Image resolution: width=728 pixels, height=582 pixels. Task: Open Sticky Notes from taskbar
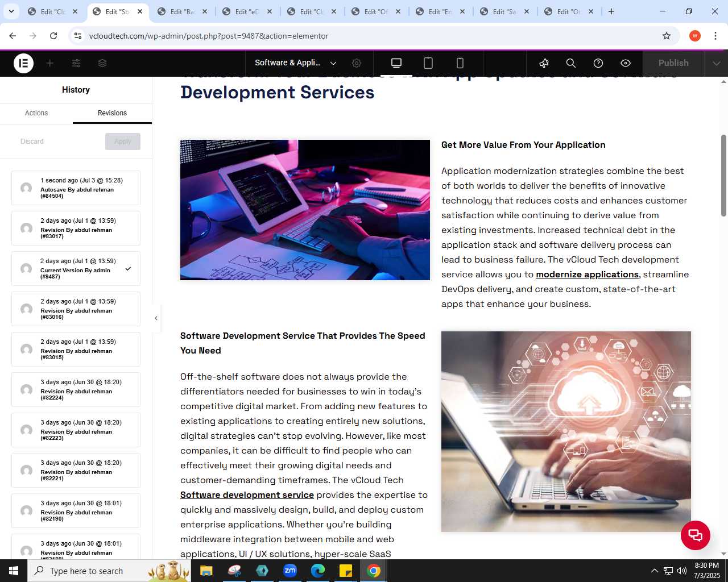point(346,571)
